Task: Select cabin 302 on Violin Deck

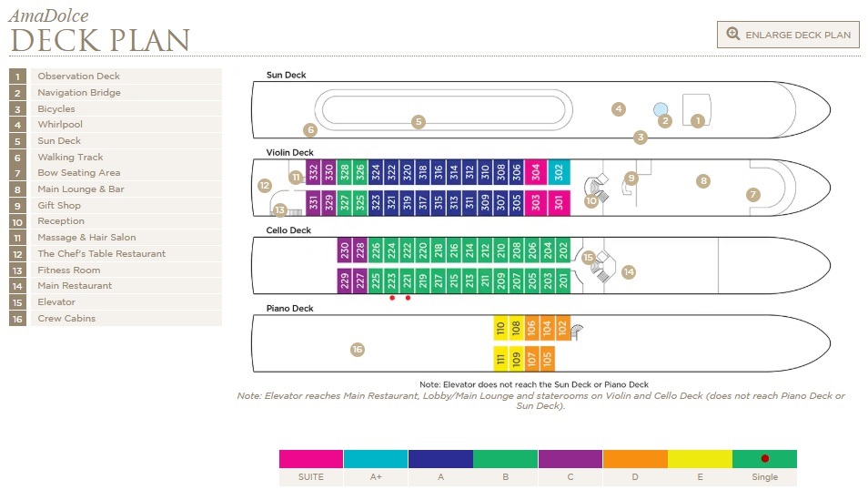Action: click(x=559, y=171)
